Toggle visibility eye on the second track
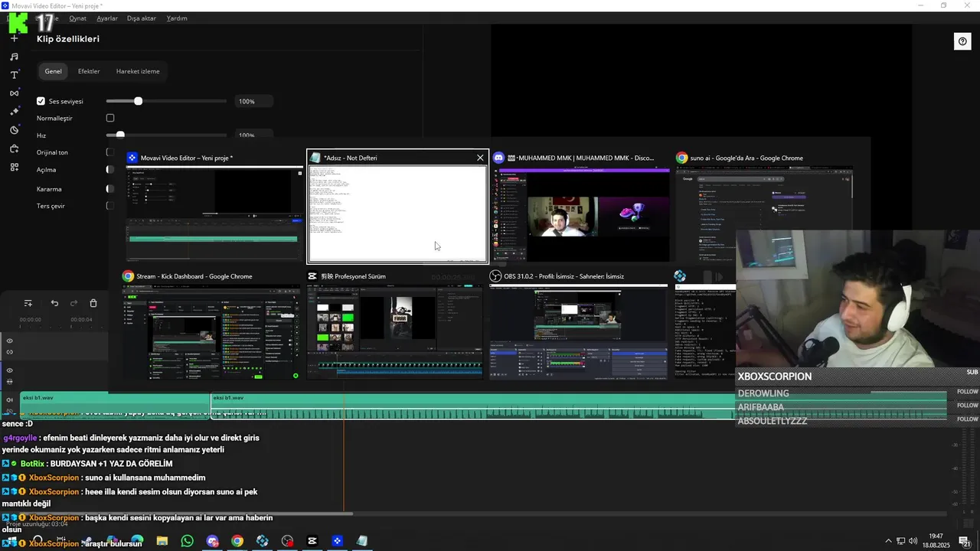This screenshot has height=551, width=980. (x=9, y=370)
